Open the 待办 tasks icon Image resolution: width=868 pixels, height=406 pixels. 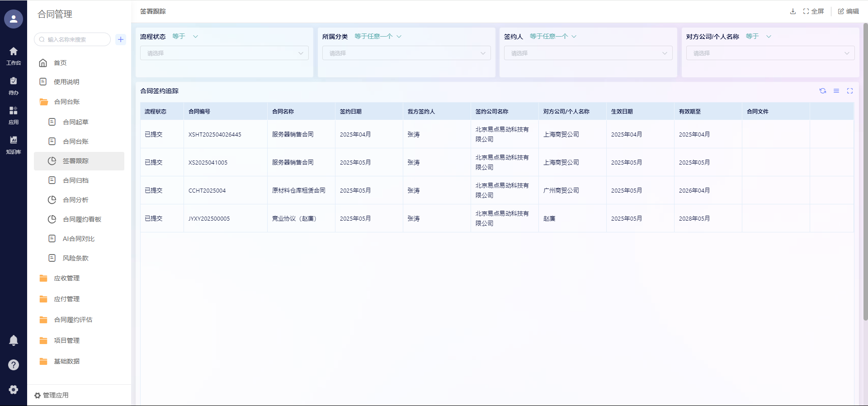14,85
